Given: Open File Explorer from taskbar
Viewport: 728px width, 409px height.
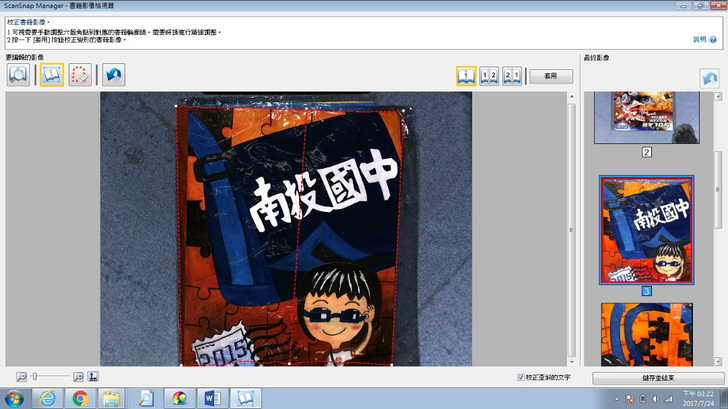Looking at the screenshot, I should point(111,398).
